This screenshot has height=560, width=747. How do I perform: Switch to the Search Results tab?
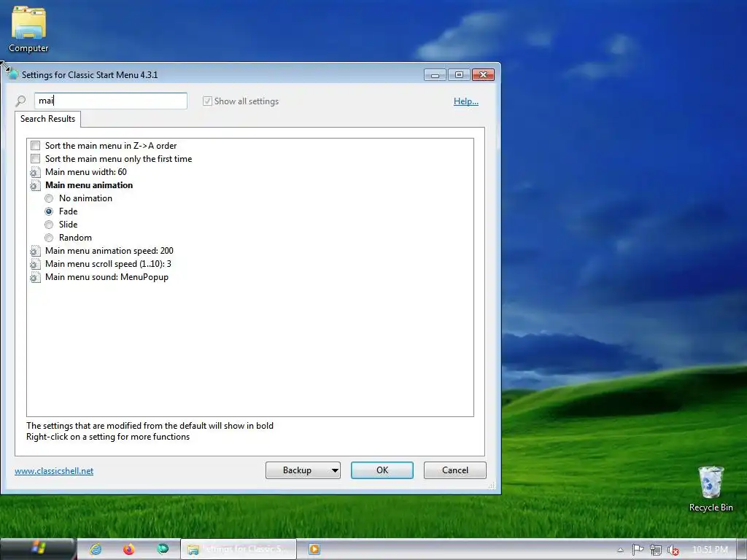[47, 119]
